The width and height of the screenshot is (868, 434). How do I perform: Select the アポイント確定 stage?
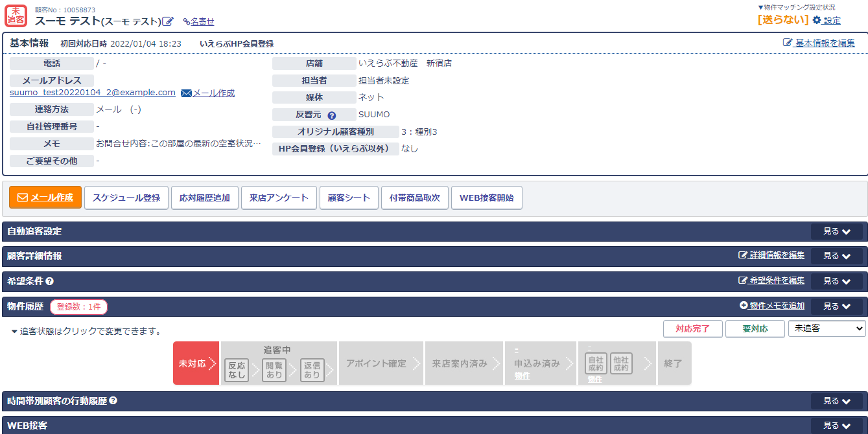(x=377, y=363)
